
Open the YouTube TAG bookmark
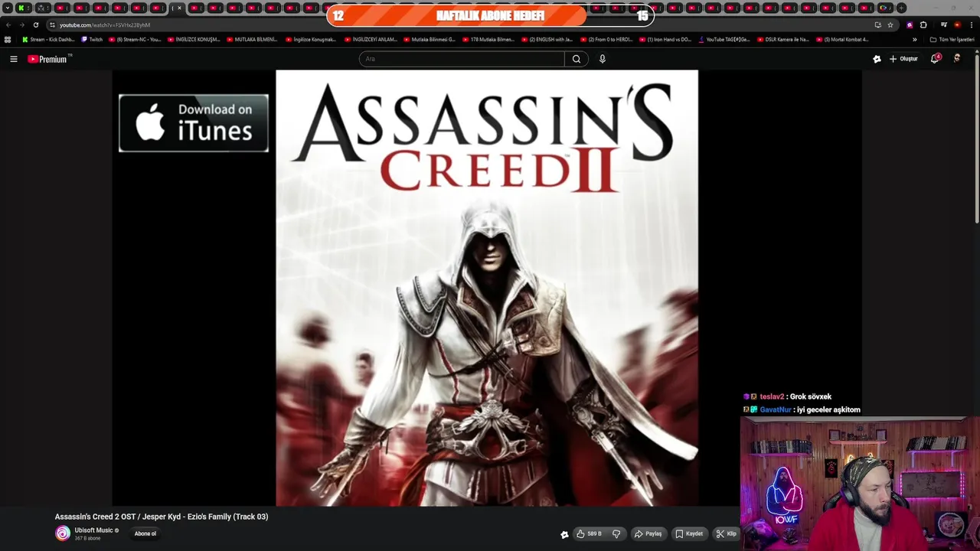724,39
